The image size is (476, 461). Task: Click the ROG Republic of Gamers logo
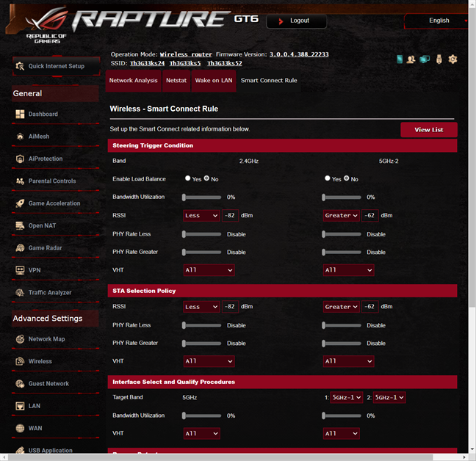(46, 26)
